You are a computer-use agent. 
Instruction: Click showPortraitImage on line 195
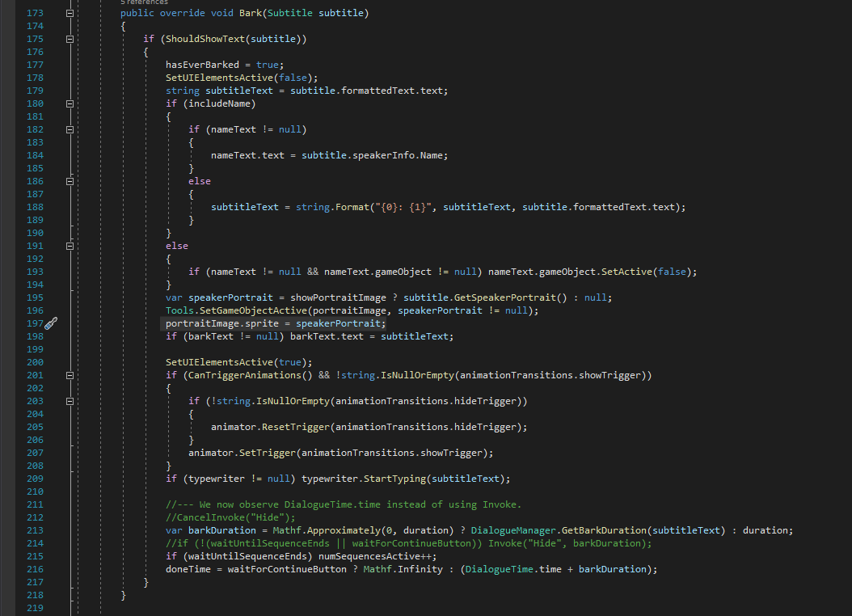point(338,297)
